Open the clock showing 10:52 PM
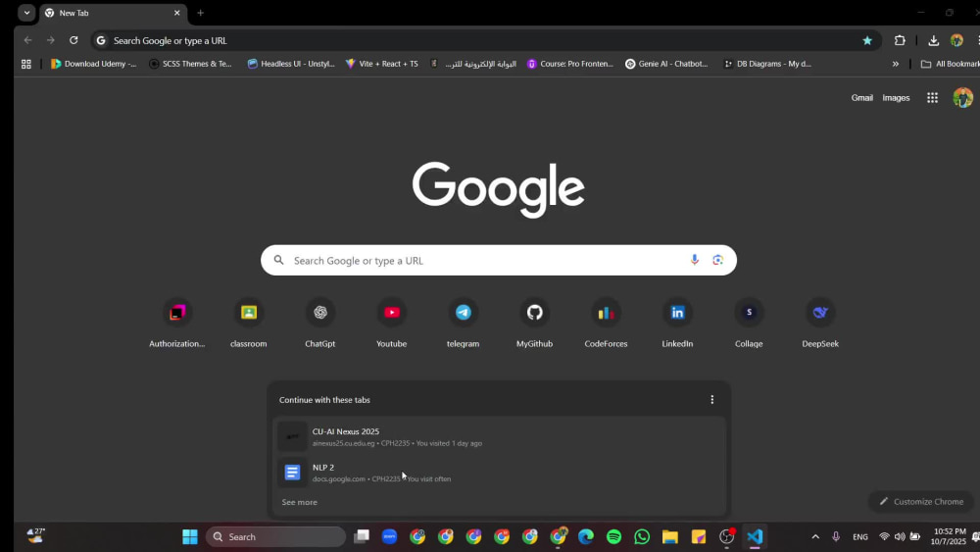This screenshot has width=980, height=552. [x=948, y=536]
